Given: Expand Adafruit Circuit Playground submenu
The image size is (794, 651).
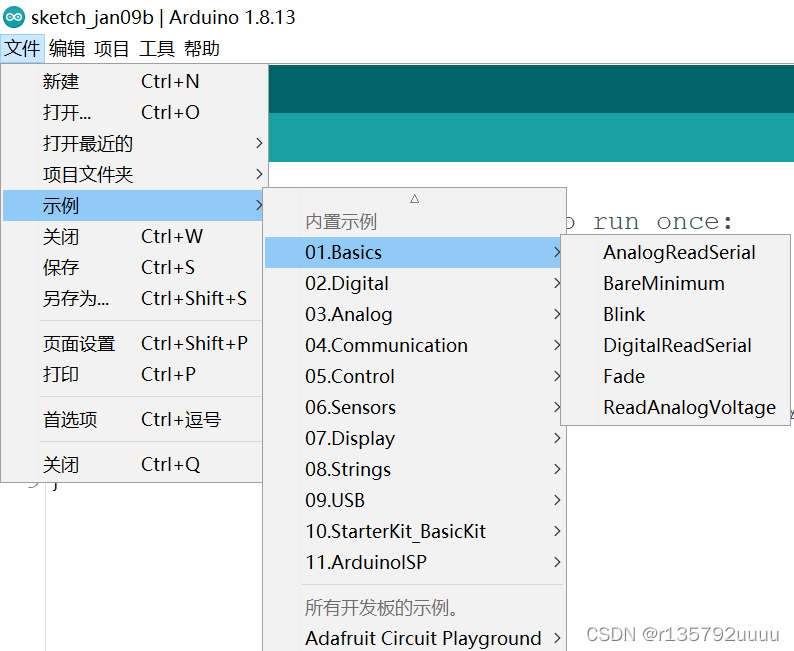Looking at the screenshot, I should (414, 638).
